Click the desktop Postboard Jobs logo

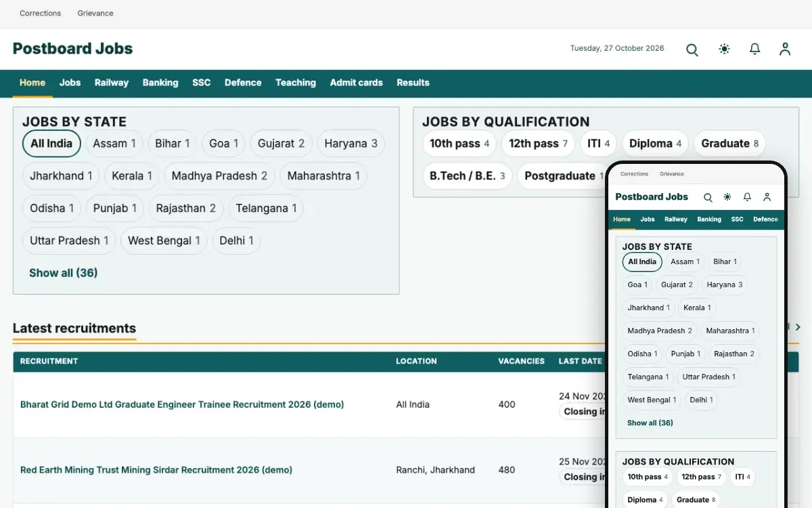(72, 49)
